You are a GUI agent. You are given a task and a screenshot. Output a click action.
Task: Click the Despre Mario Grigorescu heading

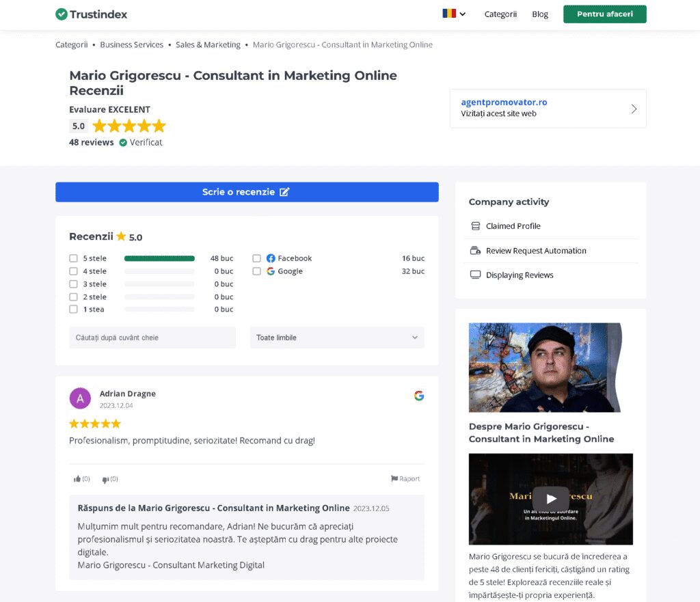click(541, 433)
